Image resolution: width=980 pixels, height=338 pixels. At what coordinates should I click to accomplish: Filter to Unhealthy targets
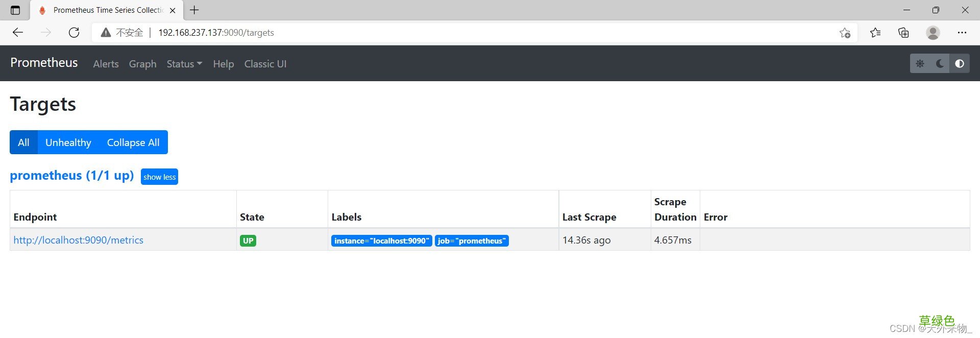tap(68, 142)
